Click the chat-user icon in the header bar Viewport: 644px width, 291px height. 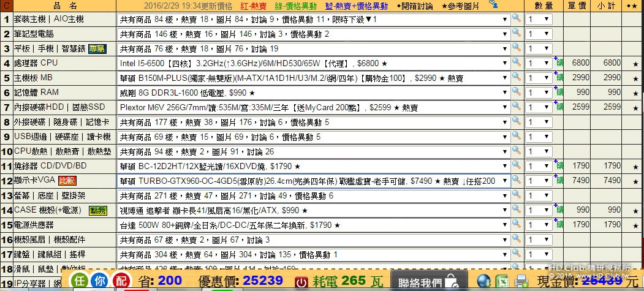[x=493, y=4]
